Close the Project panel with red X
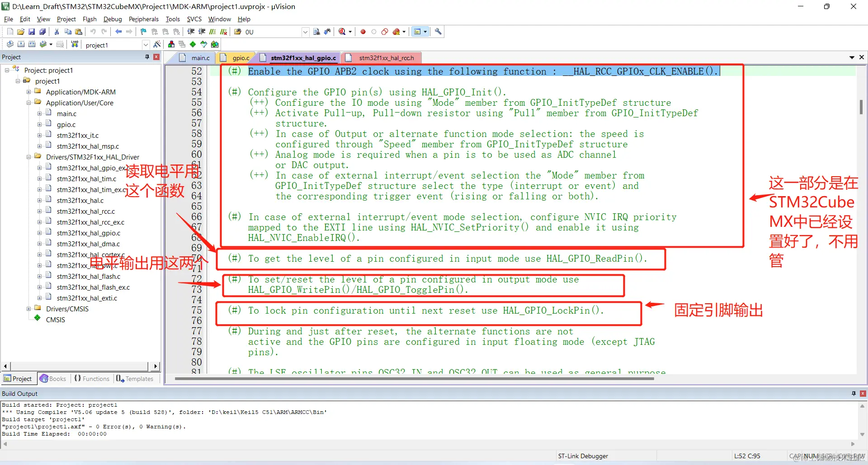The image size is (868, 465). (x=156, y=57)
